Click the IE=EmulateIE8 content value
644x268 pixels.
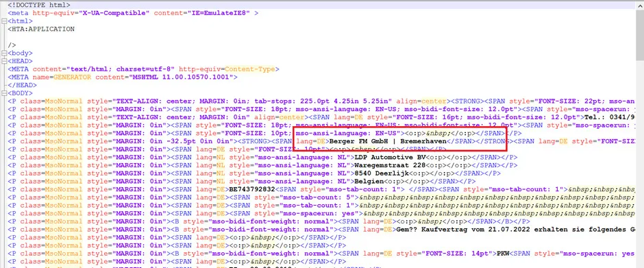[x=218, y=13]
